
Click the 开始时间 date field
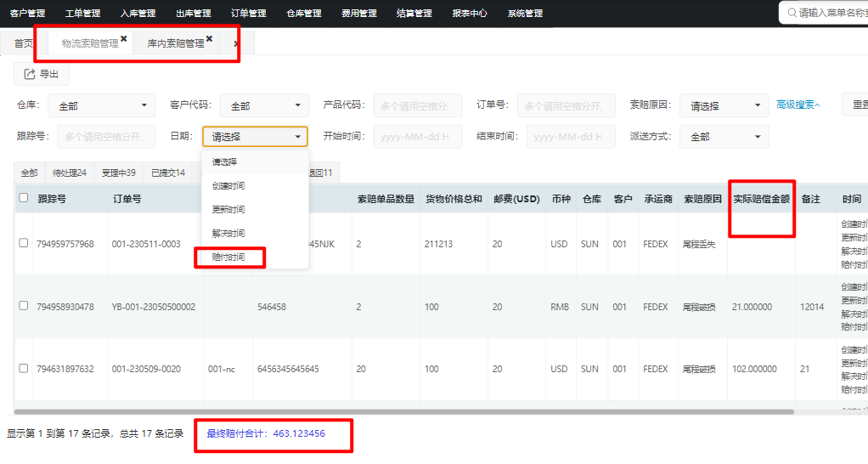pos(418,136)
